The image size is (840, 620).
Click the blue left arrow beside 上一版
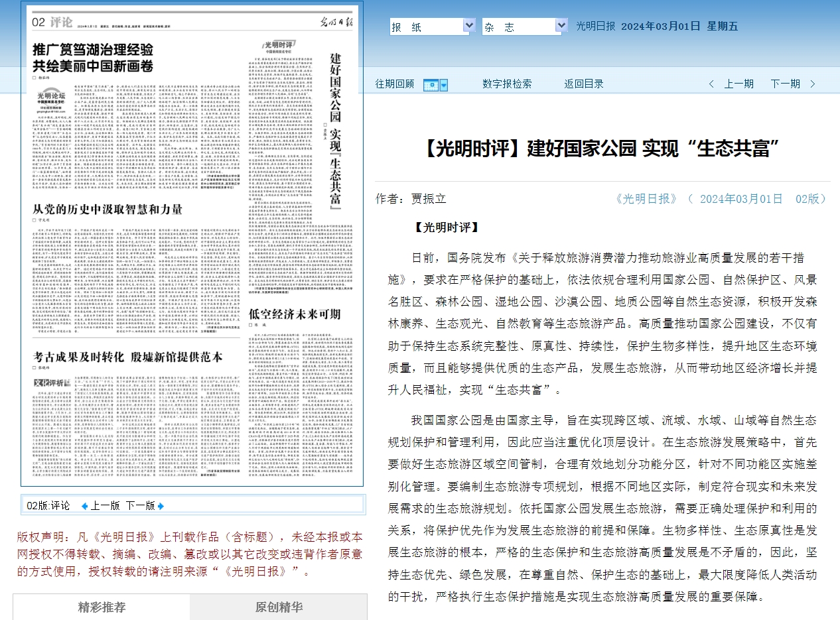pyautogui.click(x=84, y=506)
